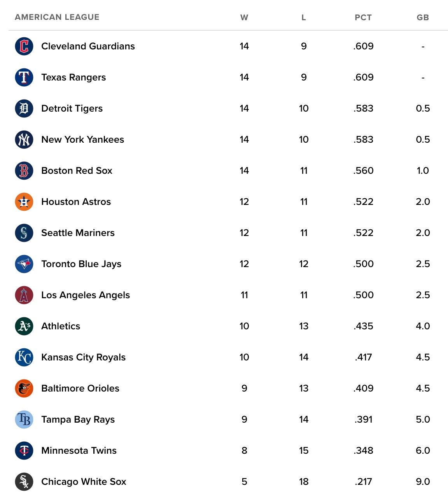448x500 pixels.
Task: Open the Athletics team page link
Action: (61, 326)
